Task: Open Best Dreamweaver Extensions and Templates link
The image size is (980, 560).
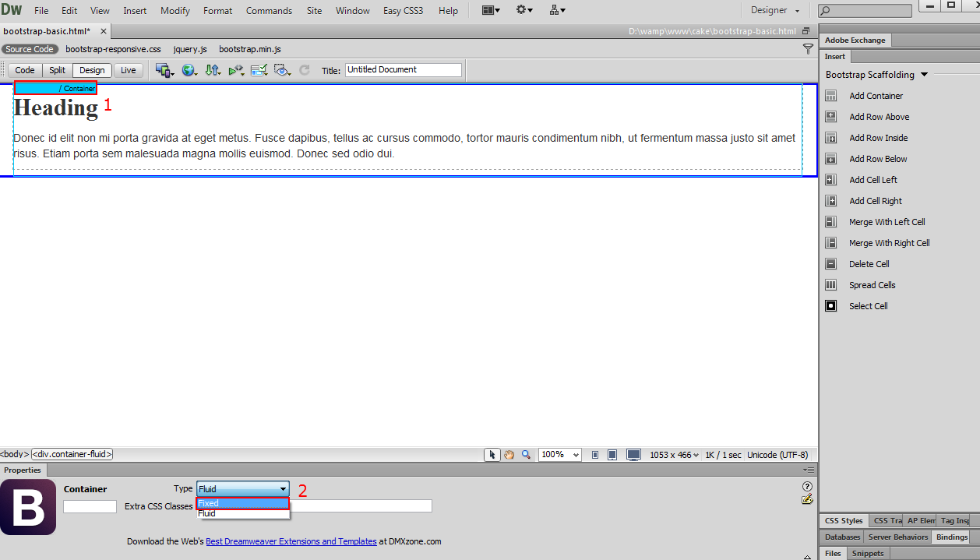Action: [x=291, y=541]
